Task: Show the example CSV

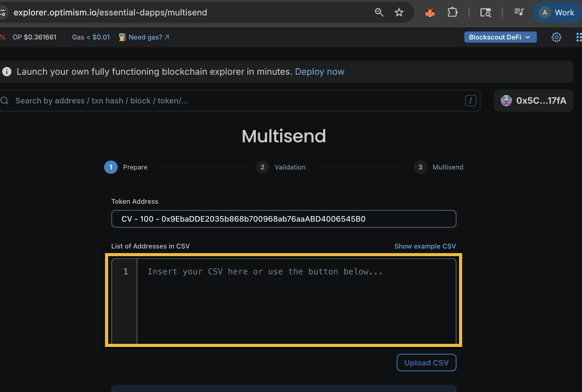Action: [425, 246]
